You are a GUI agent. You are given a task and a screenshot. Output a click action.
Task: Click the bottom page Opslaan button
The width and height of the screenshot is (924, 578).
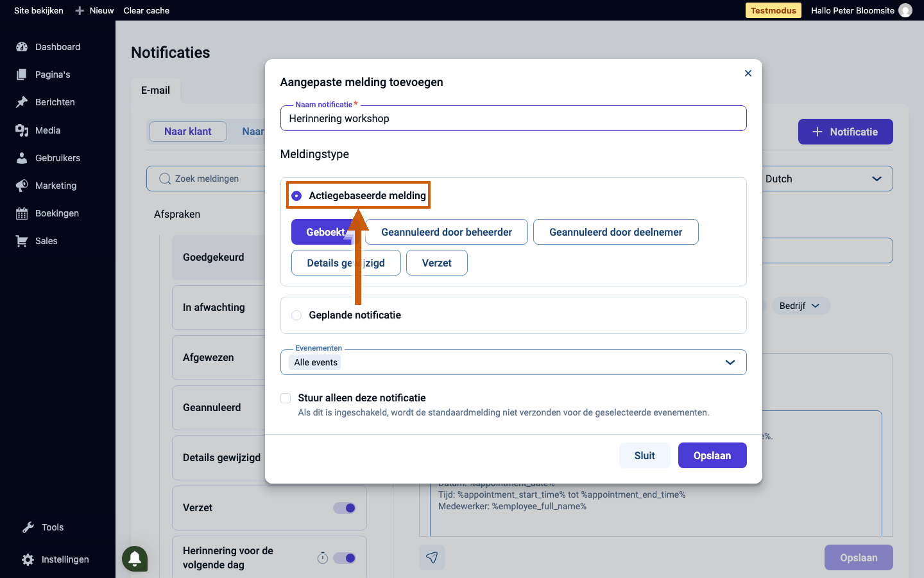tap(859, 557)
